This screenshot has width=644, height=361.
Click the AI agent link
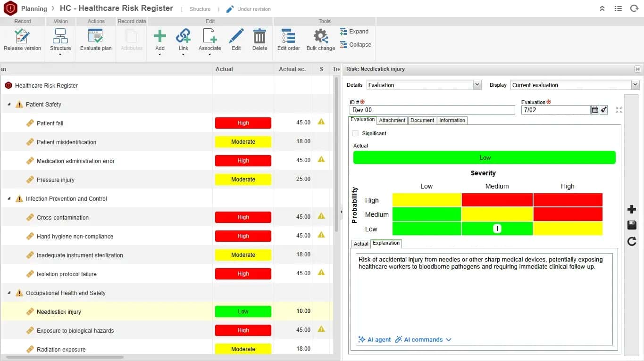tap(375, 339)
